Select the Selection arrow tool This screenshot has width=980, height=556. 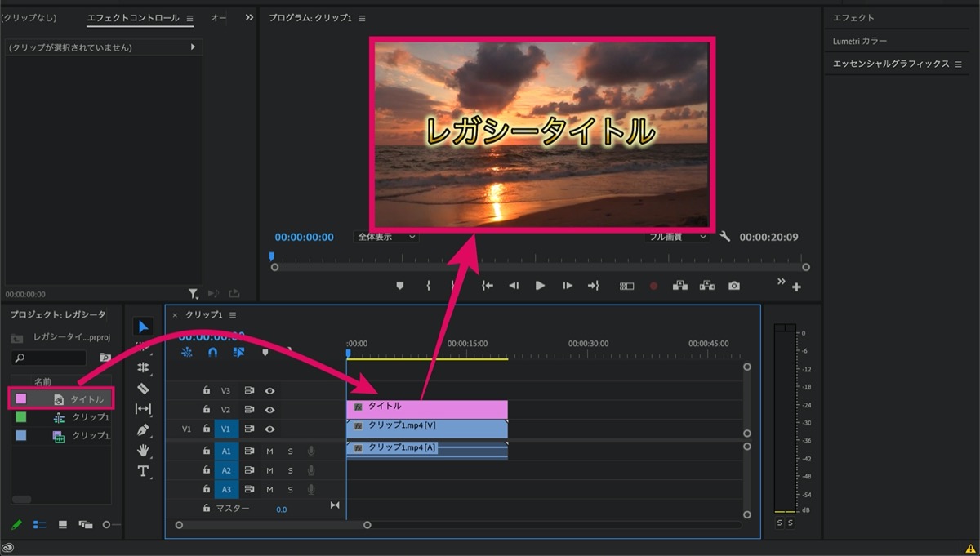pyautogui.click(x=144, y=327)
